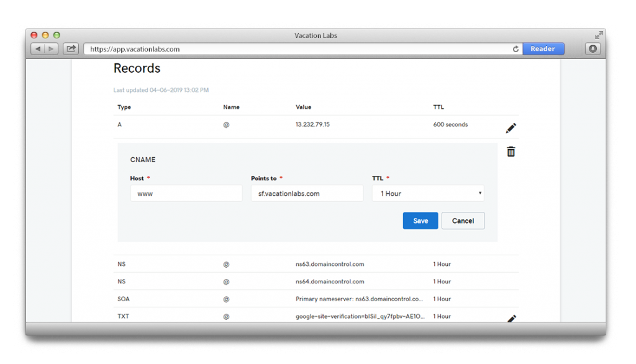Cancel the CNAME record edit
This screenshot has height=364, width=636.
pos(463,221)
